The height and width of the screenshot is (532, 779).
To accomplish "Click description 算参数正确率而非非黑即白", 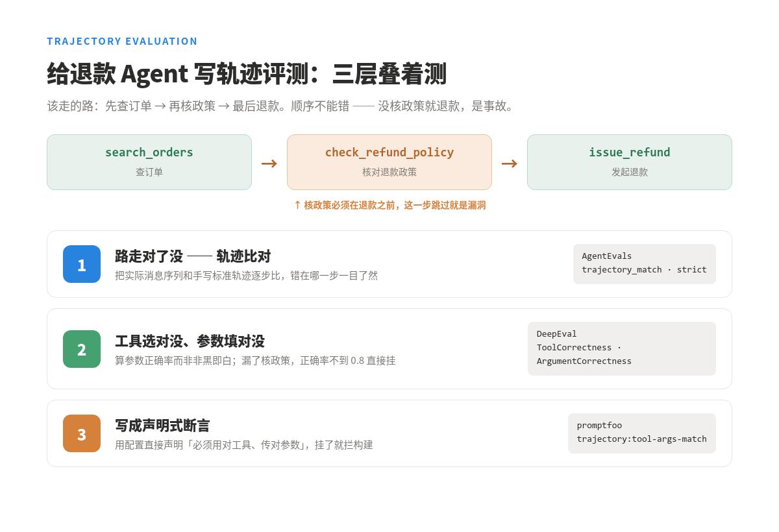I will coord(255,361).
